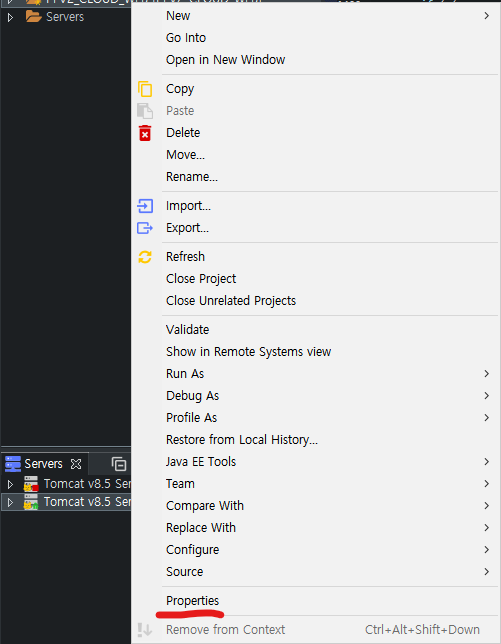The width and height of the screenshot is (501, 644).
Task: Open Properties at menu bottom
Action: click(x=193, y=601)
